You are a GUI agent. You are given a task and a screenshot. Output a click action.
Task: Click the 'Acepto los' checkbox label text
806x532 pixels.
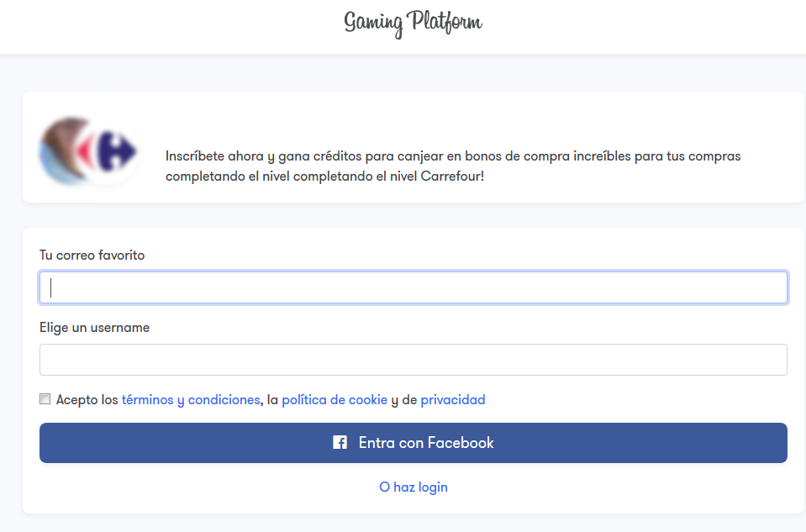point(87,400)
